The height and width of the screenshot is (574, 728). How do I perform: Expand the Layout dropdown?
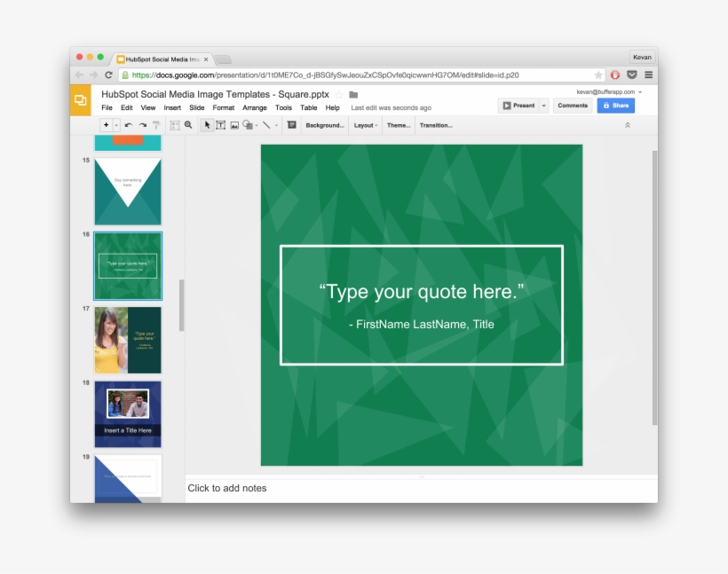pyautogui.click(x=366, y=125)
